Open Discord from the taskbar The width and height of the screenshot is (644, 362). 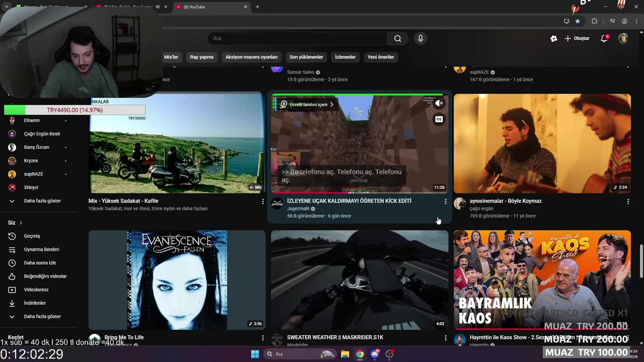click(x=375, y=354)
